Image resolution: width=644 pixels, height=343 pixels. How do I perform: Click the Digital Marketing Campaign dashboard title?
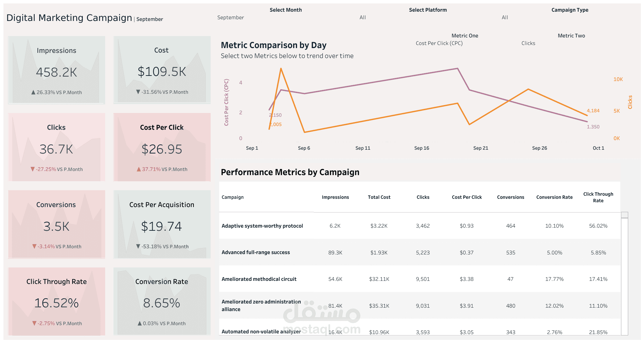69,18
